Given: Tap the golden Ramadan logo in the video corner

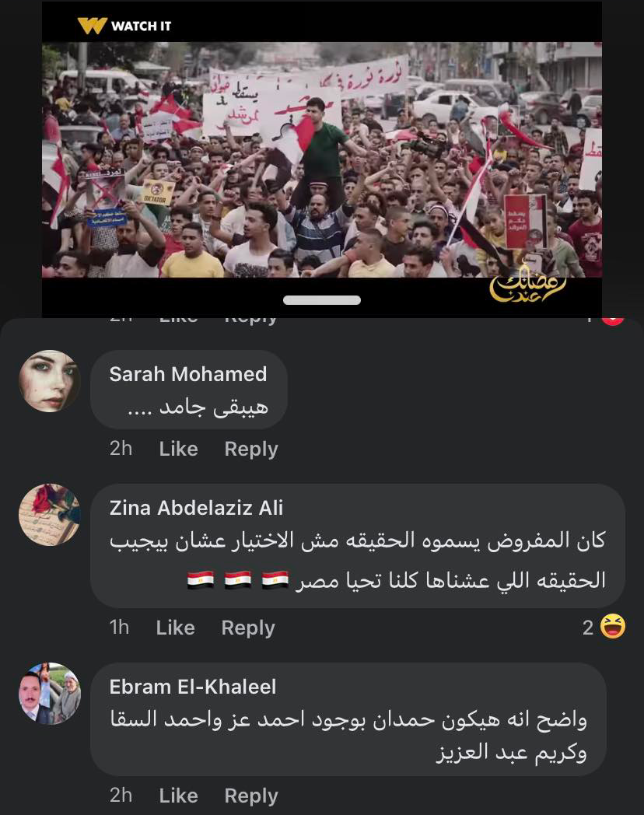Looking at the screenshot, I should pos(527,285).
